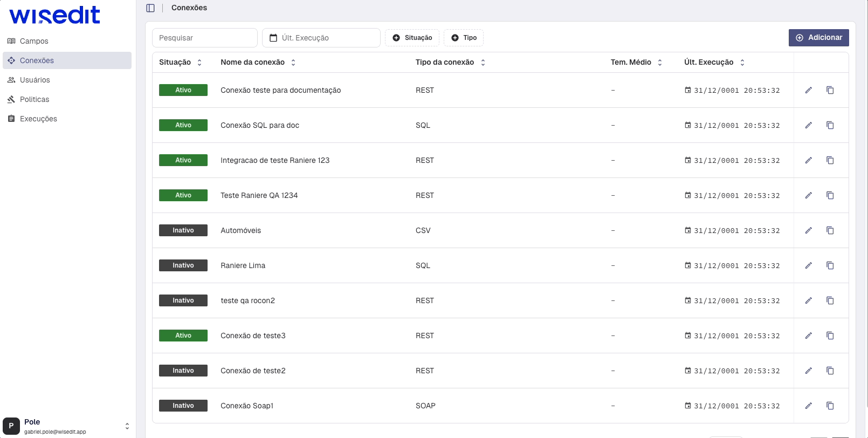Open Políticas from the sidebar
The width and height of the screenshot is (868, 438).
35,99
